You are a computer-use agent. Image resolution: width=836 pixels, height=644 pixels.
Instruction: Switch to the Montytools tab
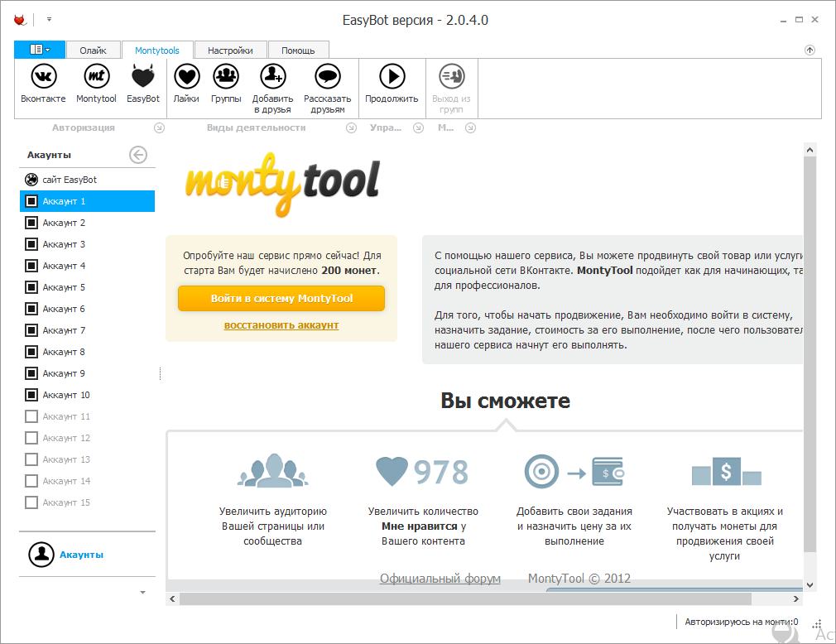coord(156,50)
